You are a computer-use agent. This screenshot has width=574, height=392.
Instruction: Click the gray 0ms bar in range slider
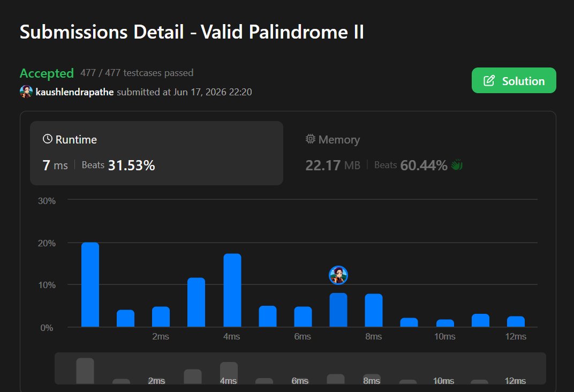[x=85, y=371]
